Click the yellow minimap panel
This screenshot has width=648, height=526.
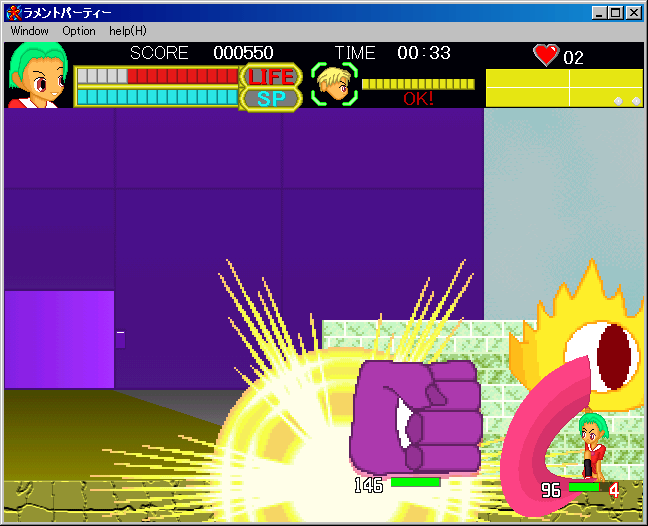(x=565, y=88)
